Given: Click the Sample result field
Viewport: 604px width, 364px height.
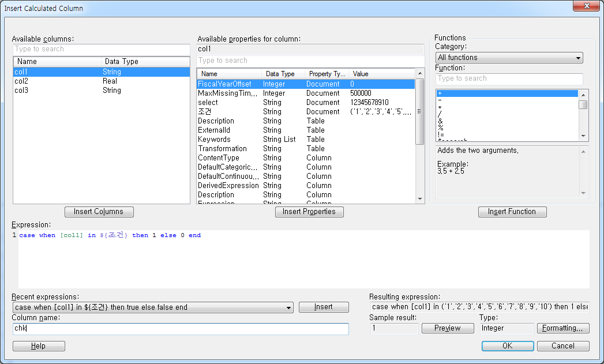Looking at the screenshot, I should (x=395, y=328).
